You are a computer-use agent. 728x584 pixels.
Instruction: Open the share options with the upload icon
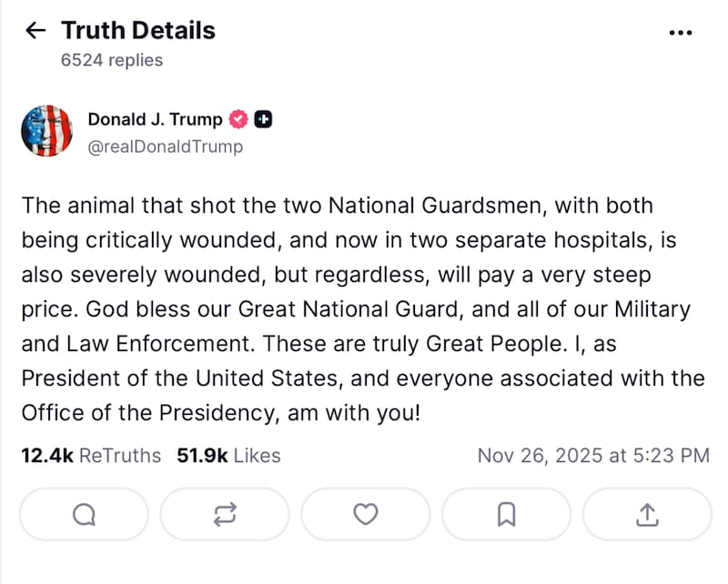point(647,515)
